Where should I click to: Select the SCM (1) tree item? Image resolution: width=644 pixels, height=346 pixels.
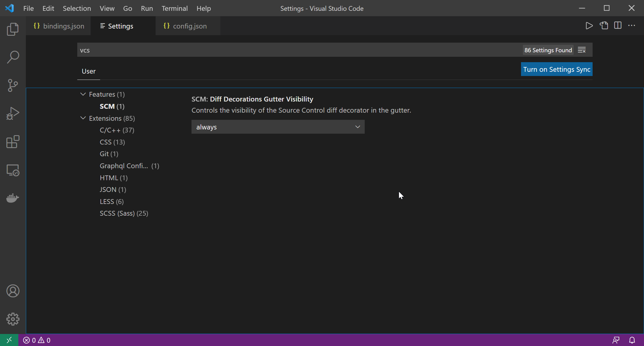(x=112, y=106)
